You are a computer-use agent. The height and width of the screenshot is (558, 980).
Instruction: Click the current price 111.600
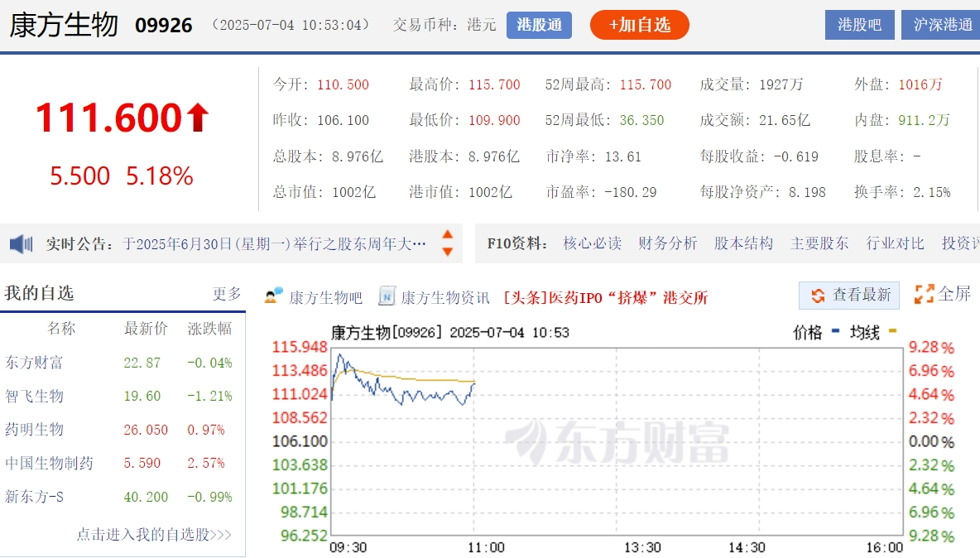click(108, 118)
